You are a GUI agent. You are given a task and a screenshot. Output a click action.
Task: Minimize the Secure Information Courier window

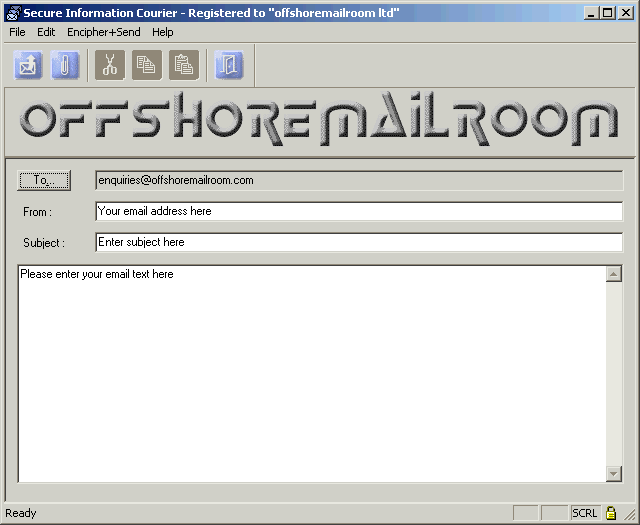pos(591,13)
